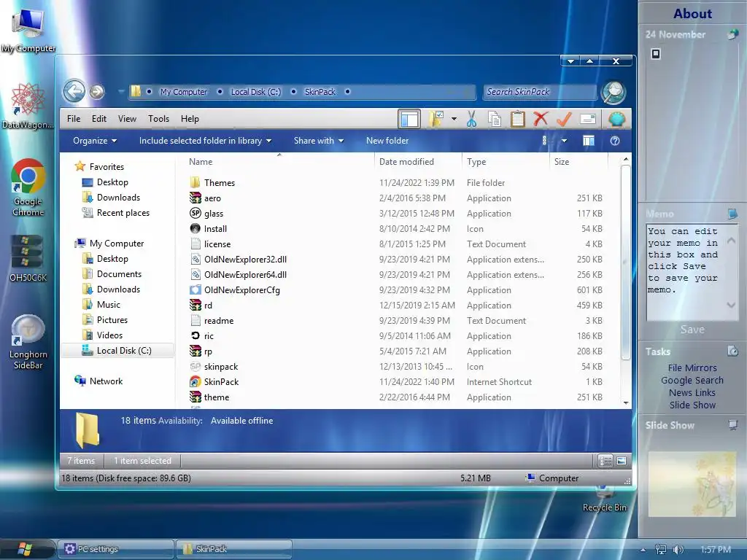Switch to PC settings taskbar button

tap(116, 549)
